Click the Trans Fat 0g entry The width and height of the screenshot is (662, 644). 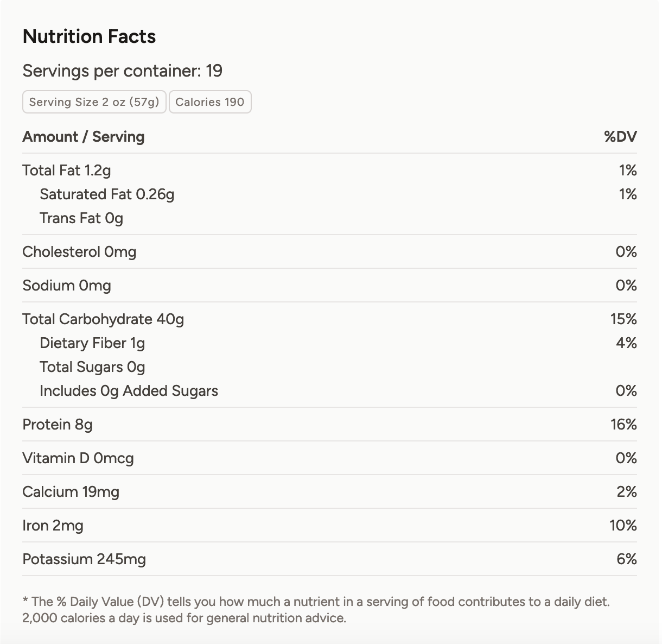pyautogui.click(x=81, y=218)
